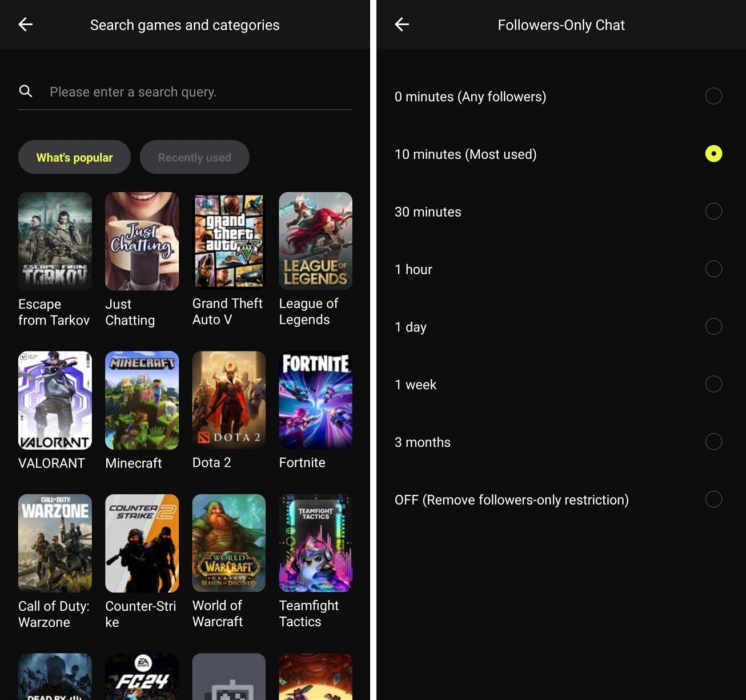Switch to the What's popular tab
The image size is (746, 700).
(x=74, y=157)
